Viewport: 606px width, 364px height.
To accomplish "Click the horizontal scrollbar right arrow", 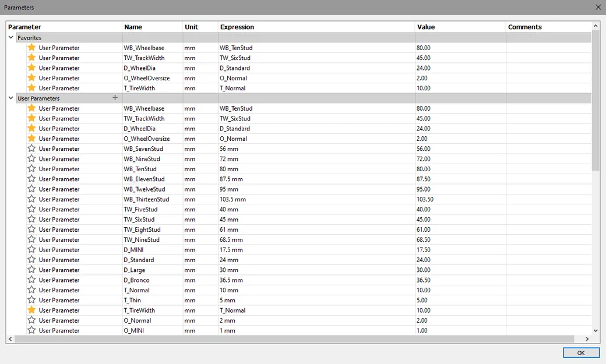I will (587, 339).
